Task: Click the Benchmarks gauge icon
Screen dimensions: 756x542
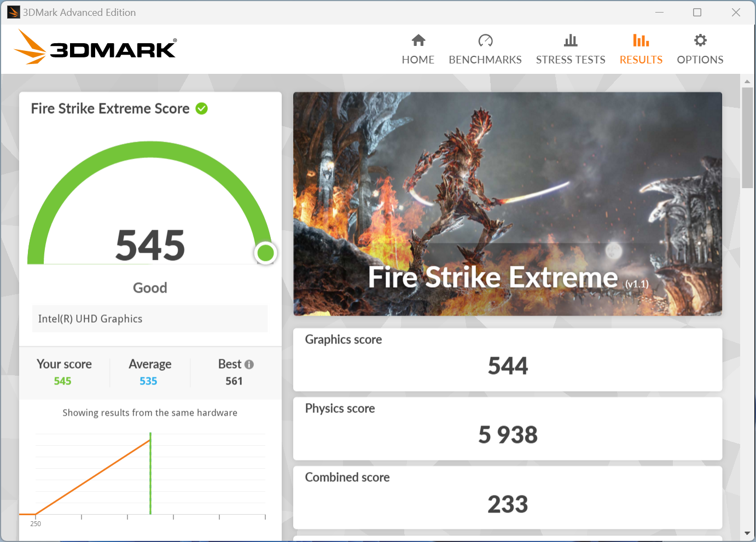Action: coord(485,40)
